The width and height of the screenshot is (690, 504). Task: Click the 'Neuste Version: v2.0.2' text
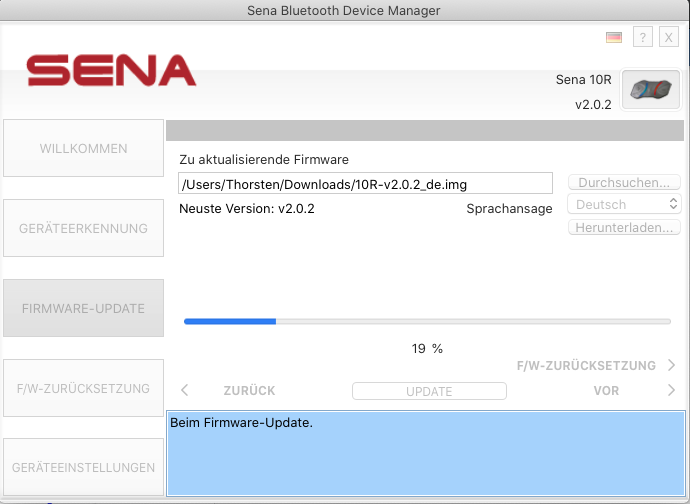[247, 209]
